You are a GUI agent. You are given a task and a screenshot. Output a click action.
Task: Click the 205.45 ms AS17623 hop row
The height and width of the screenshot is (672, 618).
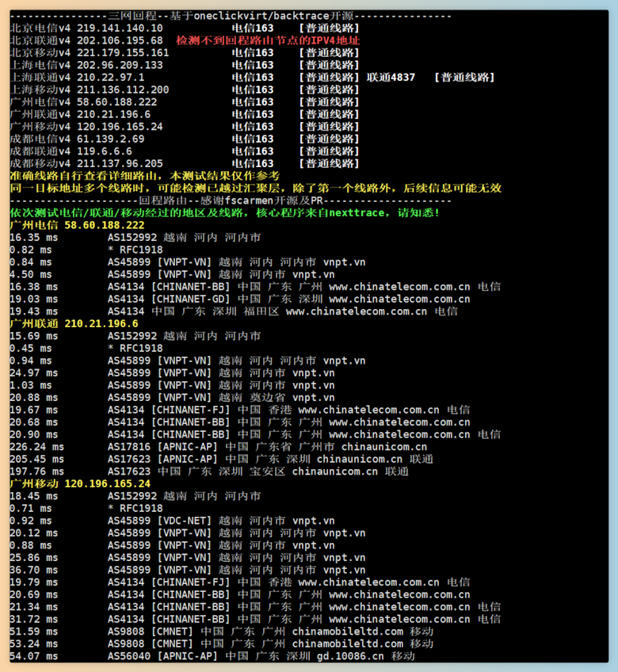point(222,460)
